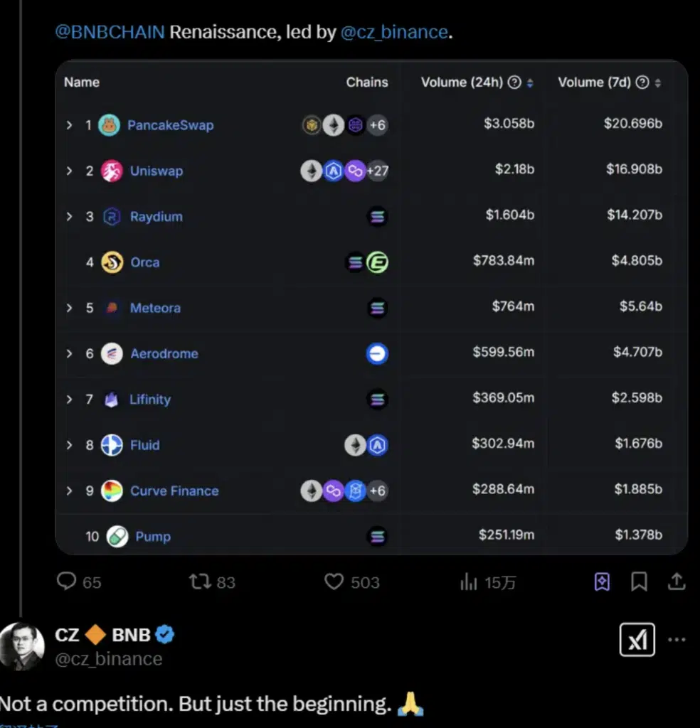Click the Grok xI icon beside CZ's name
The image size is (700, 728).
(637, 639)
